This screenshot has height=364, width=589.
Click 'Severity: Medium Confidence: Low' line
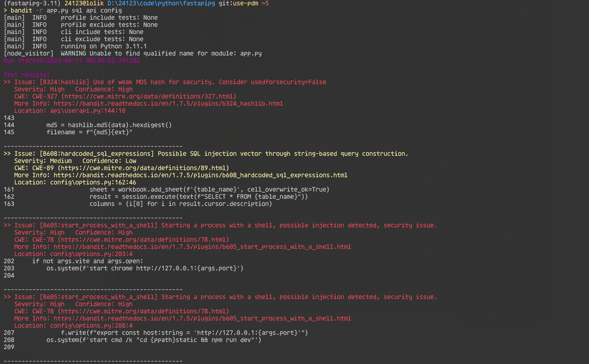[75, 161]
